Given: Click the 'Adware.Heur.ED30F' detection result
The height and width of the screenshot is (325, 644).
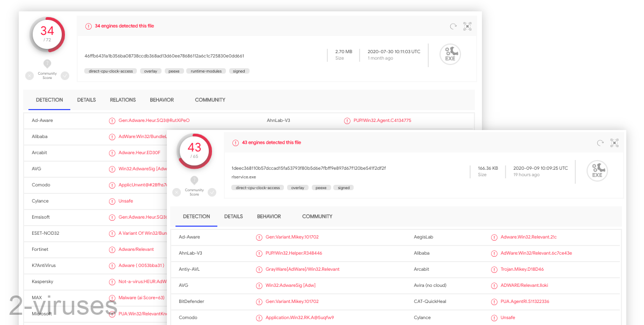Looking at the screenshot, I should pos(139,153).
